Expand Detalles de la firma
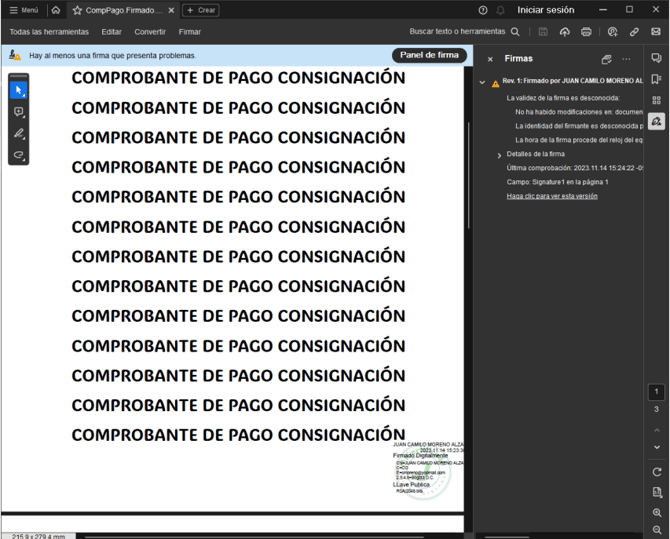The height and width of the screenshot is (539, 670). tap(500, 155)
